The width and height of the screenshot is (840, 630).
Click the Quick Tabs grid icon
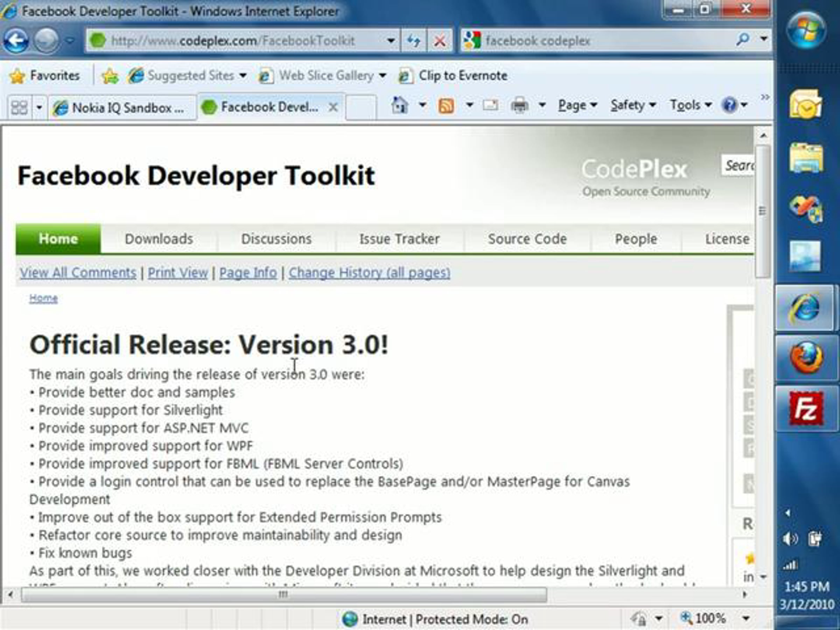click(19, 107)
